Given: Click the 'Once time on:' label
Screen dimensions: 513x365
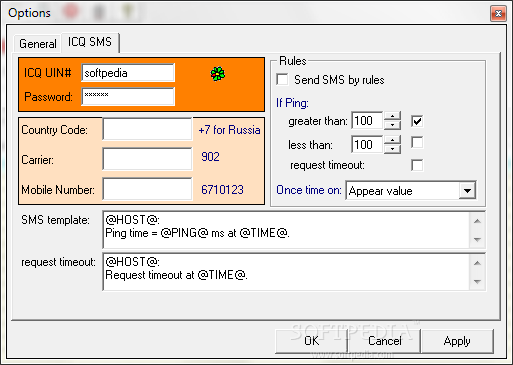Looking at the screenshot, I should [309, 190].
